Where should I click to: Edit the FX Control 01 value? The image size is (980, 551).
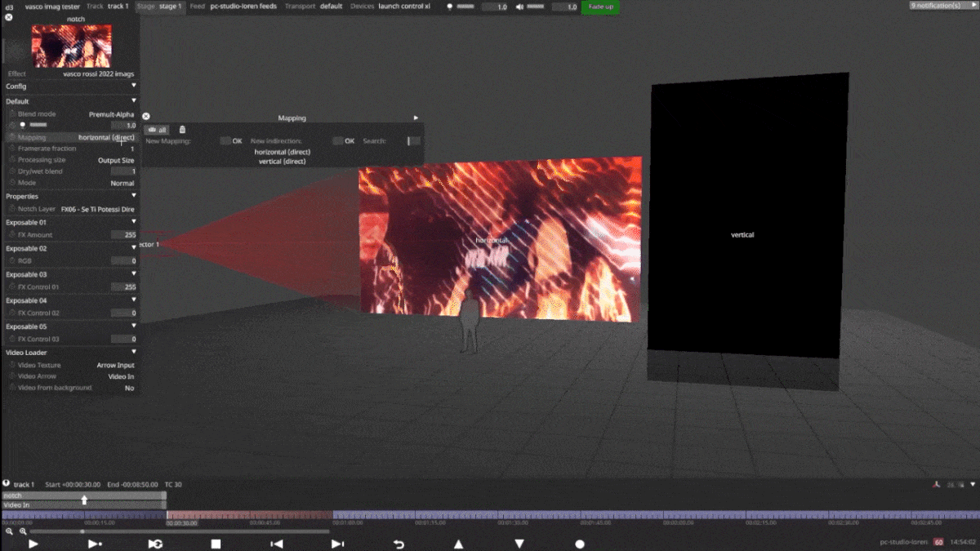(124, 287)
